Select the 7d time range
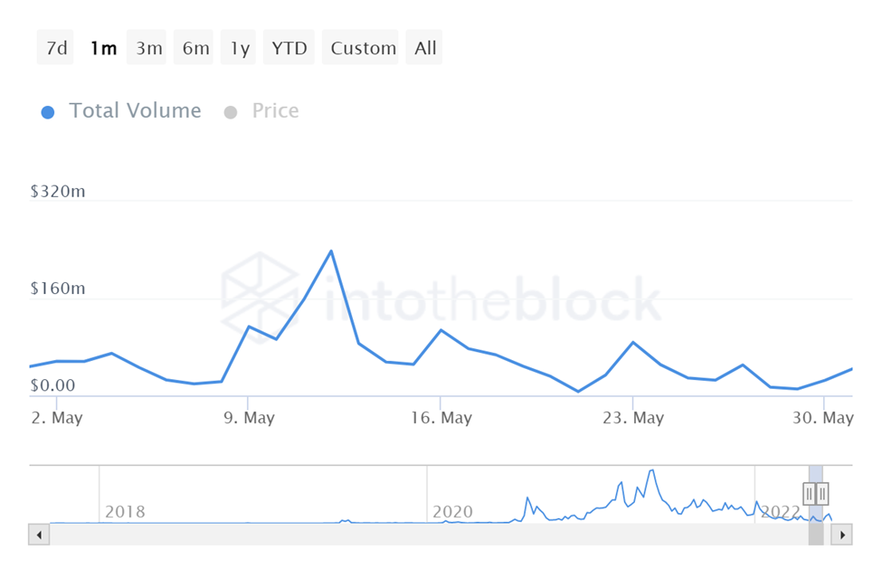The width and height of the screenshot is (882, 588). (x=56, y=48)
